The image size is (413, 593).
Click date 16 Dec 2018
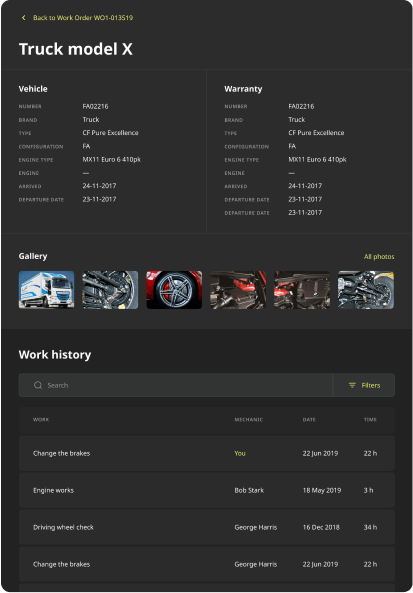321,527
